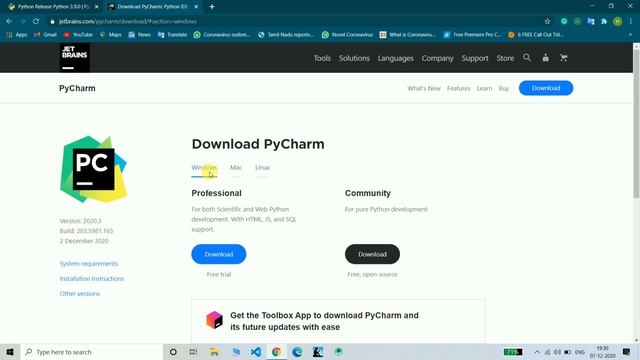The image size is (640, 360).
Task: Open the Apps bookmark shortcut
Action: [x=17, y=35]
